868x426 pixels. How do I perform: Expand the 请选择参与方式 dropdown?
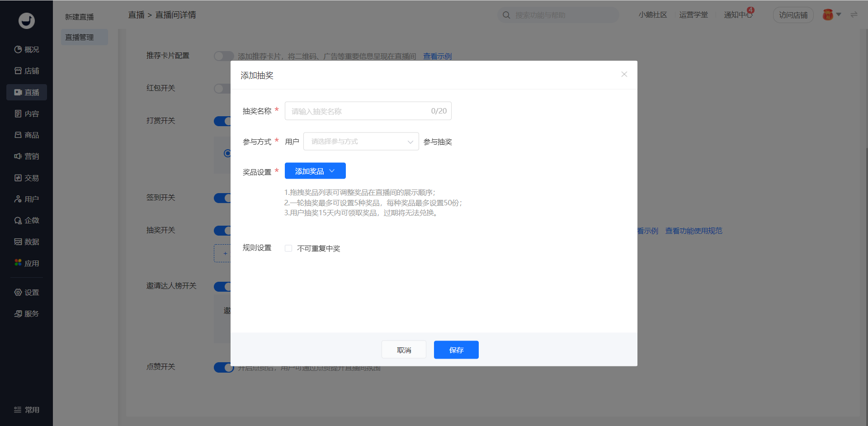coord(361,142)
